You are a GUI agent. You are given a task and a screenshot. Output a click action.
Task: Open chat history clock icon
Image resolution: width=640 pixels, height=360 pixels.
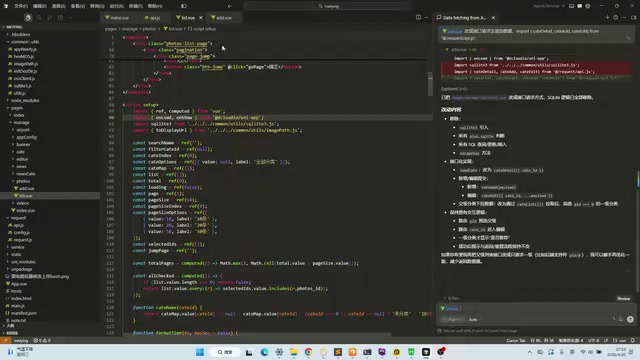click(x=616, y=18)
